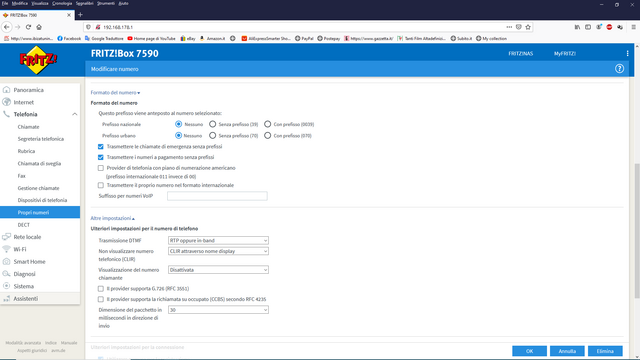
Task: Collapse the Telefonia sidebar group
Action: (75, 114)
